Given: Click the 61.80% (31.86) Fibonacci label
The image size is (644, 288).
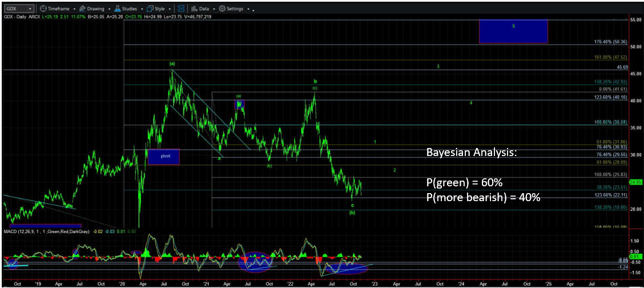Looking at the screenshot, I should coord(611,142).
